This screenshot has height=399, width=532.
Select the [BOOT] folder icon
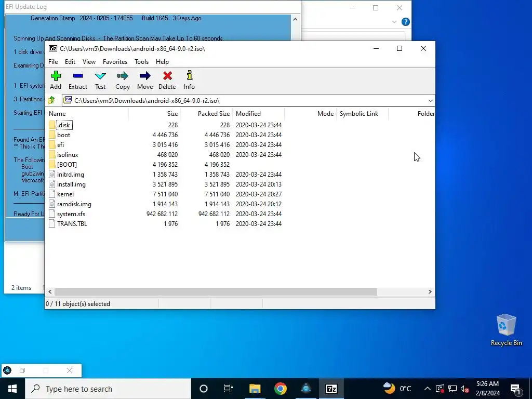click(x=52, y=164)
